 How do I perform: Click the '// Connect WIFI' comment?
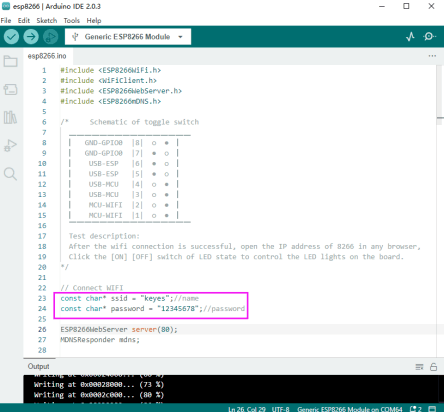(x=92, y=288)
